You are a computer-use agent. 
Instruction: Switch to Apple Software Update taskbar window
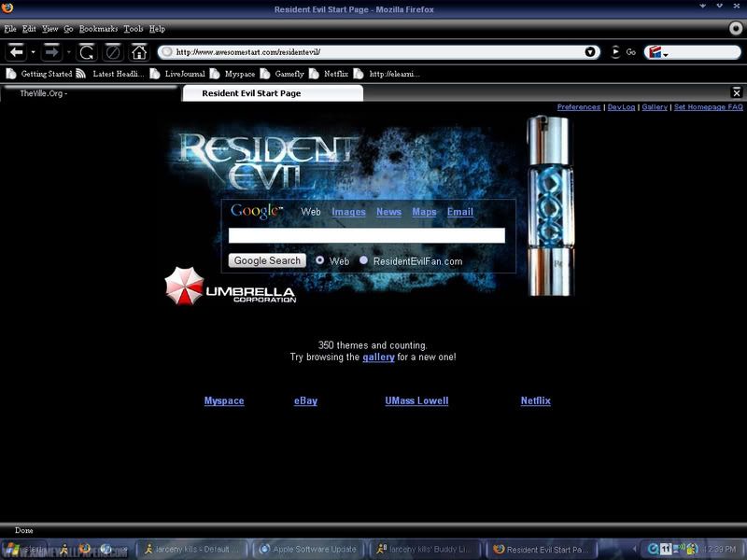coord(308,549)
